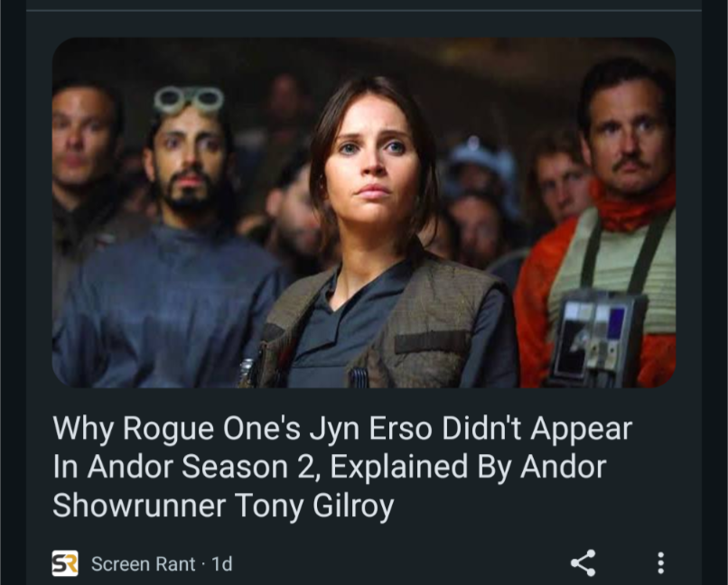Share the Jyn Erso article

pos(583,563)
